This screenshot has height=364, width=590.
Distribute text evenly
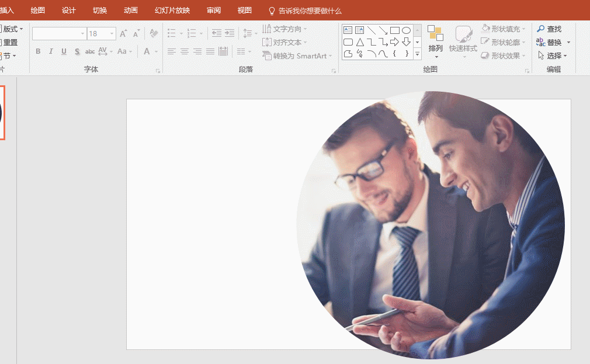223,51
